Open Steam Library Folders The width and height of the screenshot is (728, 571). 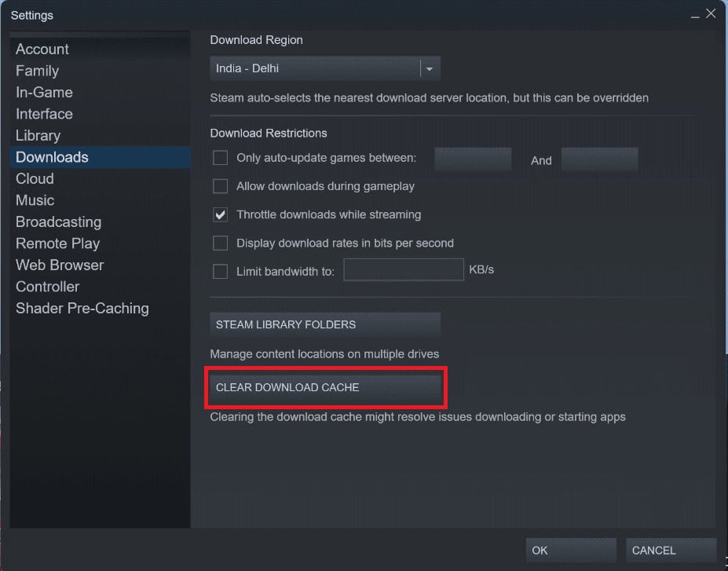325,324
